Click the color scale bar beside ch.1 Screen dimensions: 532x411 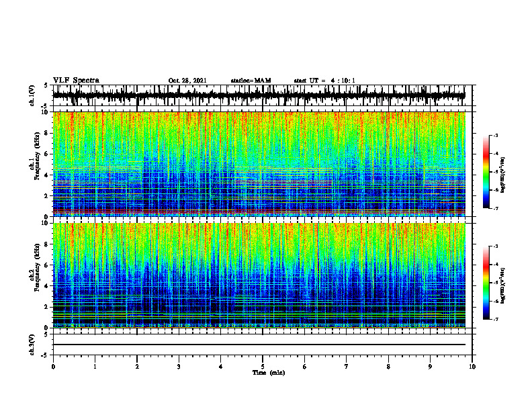[x=486, y=171]
